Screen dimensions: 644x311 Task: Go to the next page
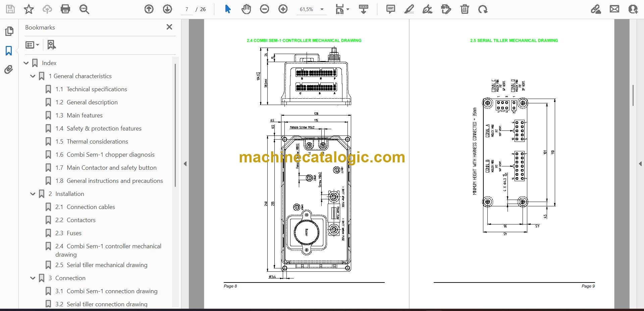(167, 9)
